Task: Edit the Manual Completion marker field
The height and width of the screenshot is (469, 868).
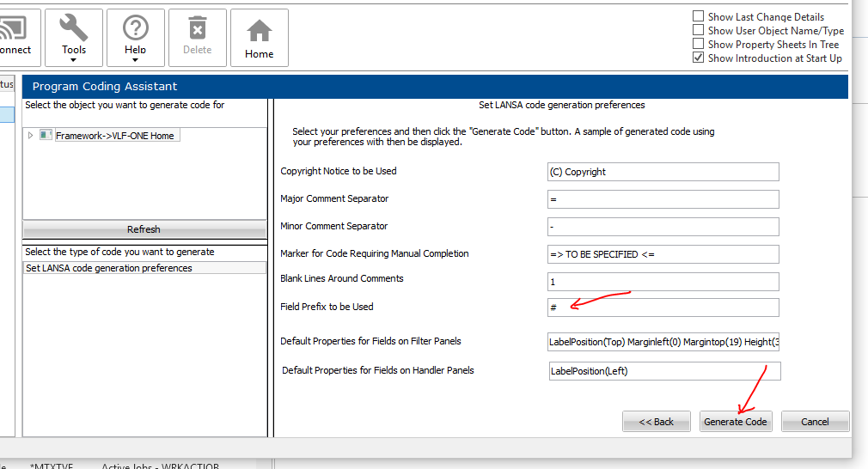Action: (x=663, y=254)
